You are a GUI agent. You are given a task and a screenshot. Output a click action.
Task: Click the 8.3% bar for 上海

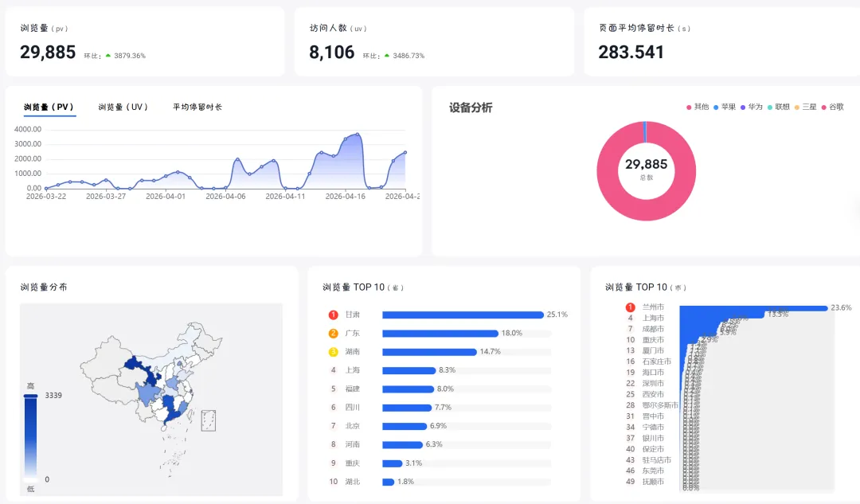tap(408, 371)
